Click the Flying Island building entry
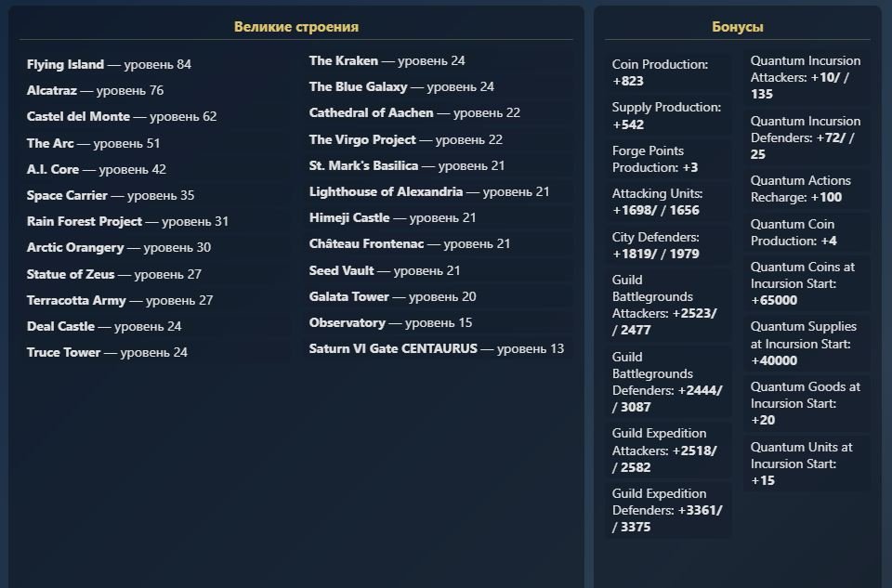Viewport: 892px width, 588px height. pyautogui.click(x=109, y=65)
